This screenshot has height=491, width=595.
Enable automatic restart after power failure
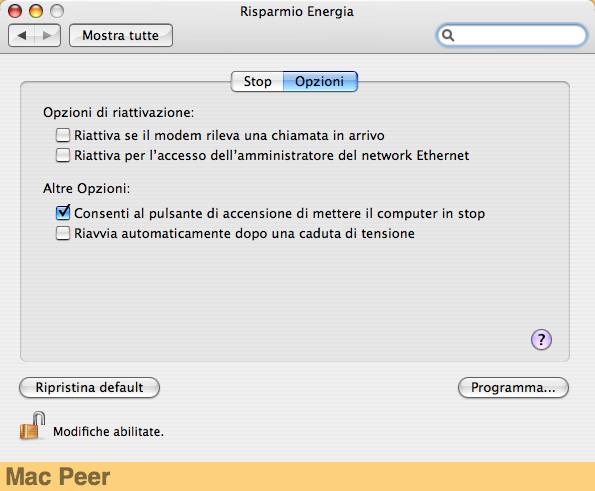pos(63,233)
